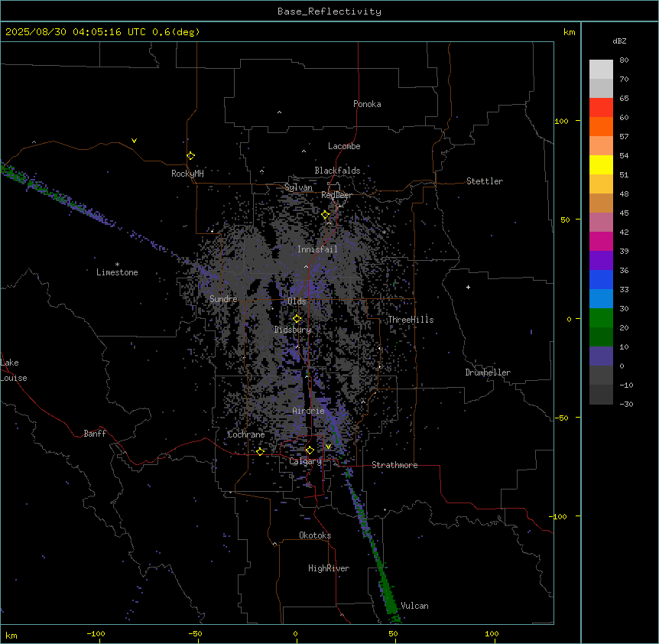Click the Calgary city label
Viewport: 659px width, 644px height.
tap(305, 461)
